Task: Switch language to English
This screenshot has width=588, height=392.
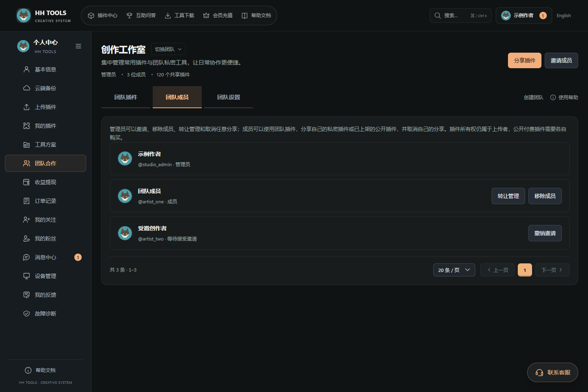Action: 563,16
